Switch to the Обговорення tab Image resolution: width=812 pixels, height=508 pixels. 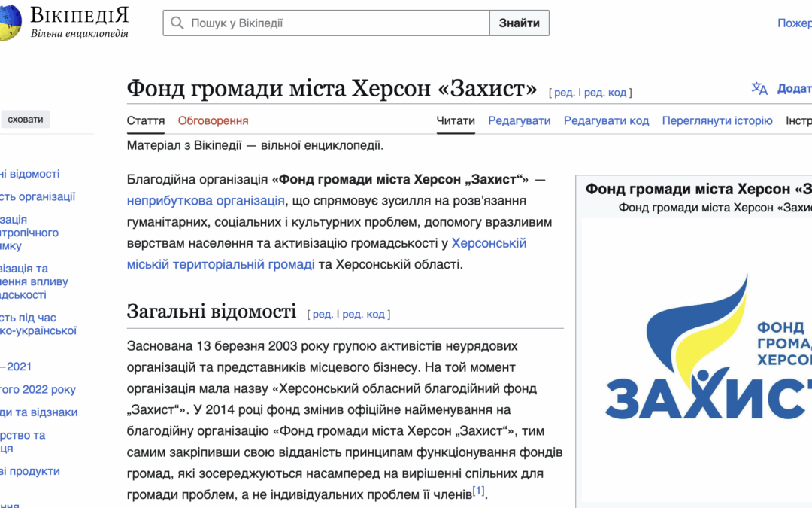click(x=213, y=120)
